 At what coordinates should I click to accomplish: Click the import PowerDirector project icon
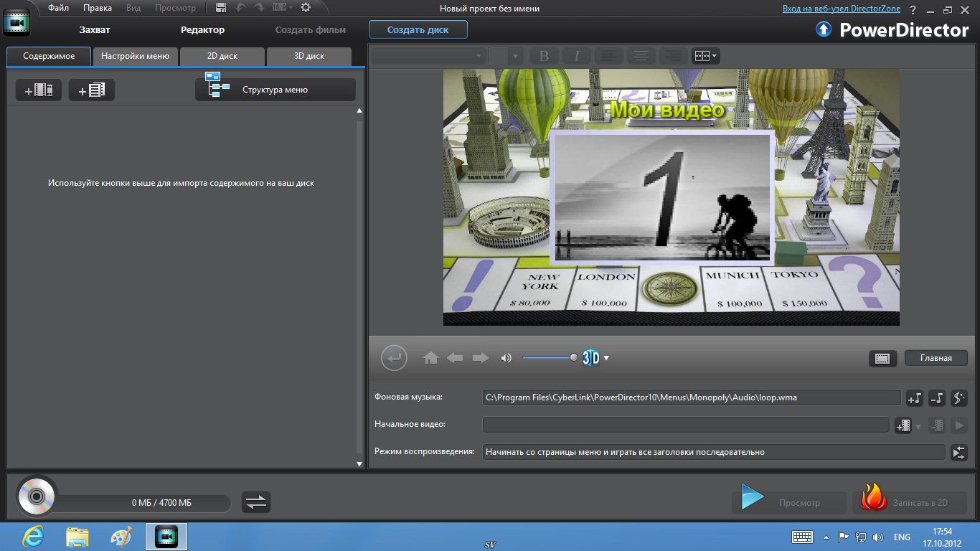tap(92, 90)
